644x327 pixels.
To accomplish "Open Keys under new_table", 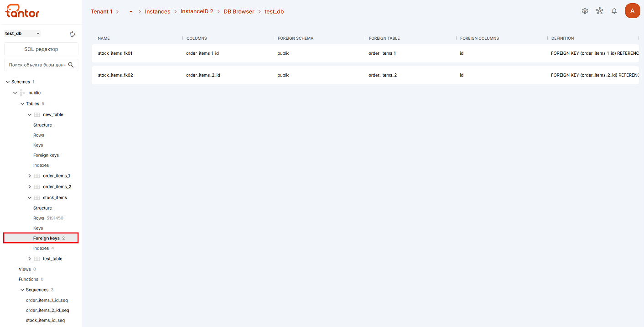I will point(38,145).
